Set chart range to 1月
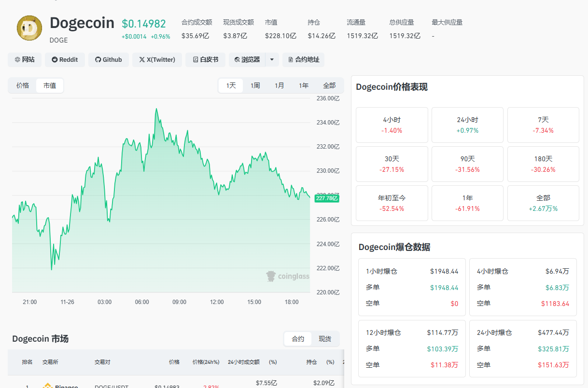The image size is (588, 388). (280, 85)
